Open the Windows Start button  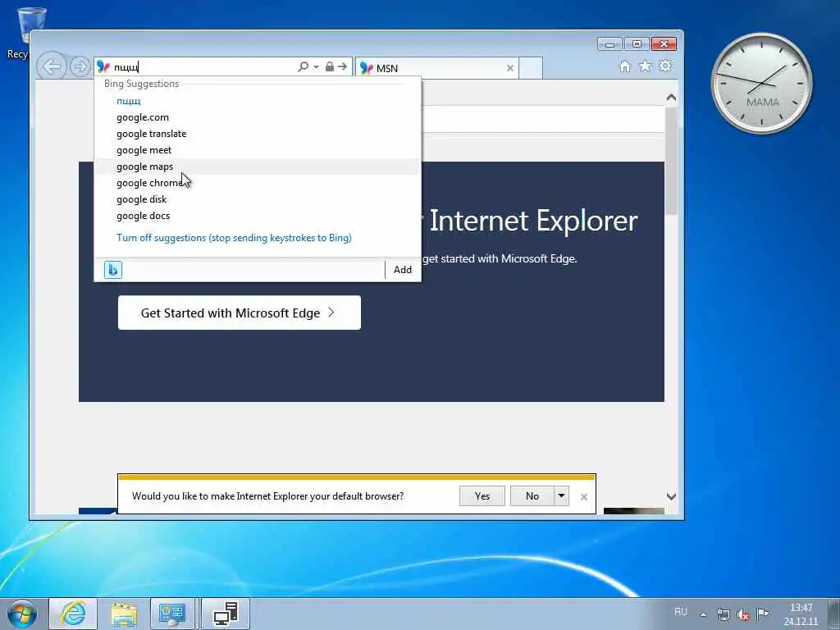click(x=22, y=614)
